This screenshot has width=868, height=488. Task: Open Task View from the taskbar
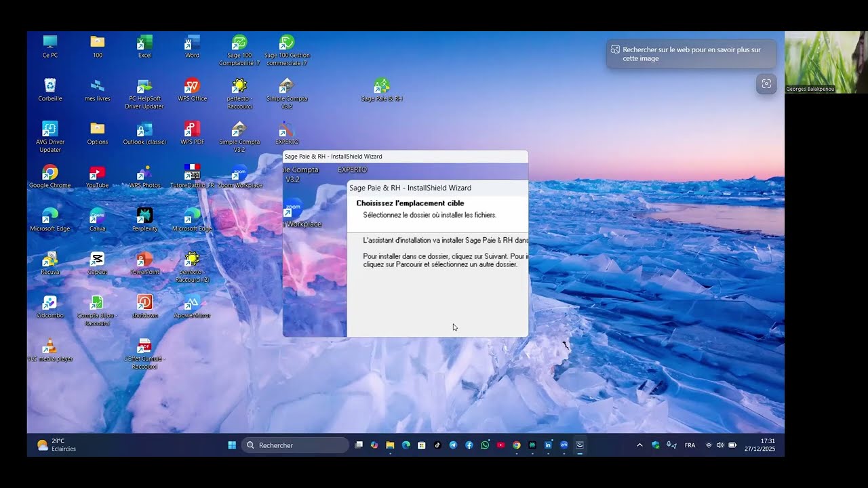click(359, 445)
